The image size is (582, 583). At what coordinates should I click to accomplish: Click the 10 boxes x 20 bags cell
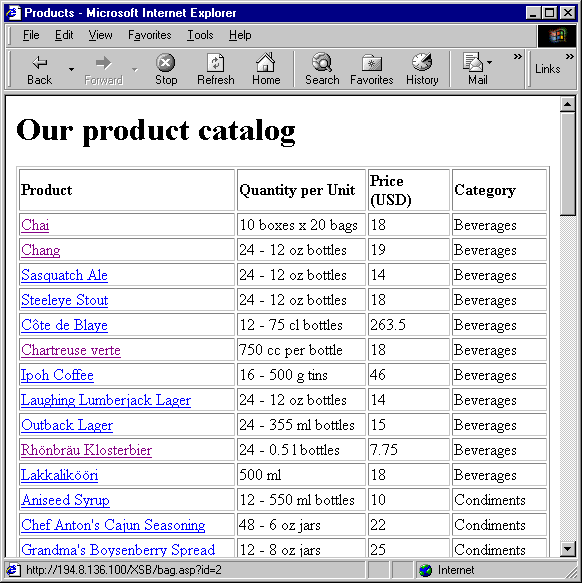click(x=301, y=225)
